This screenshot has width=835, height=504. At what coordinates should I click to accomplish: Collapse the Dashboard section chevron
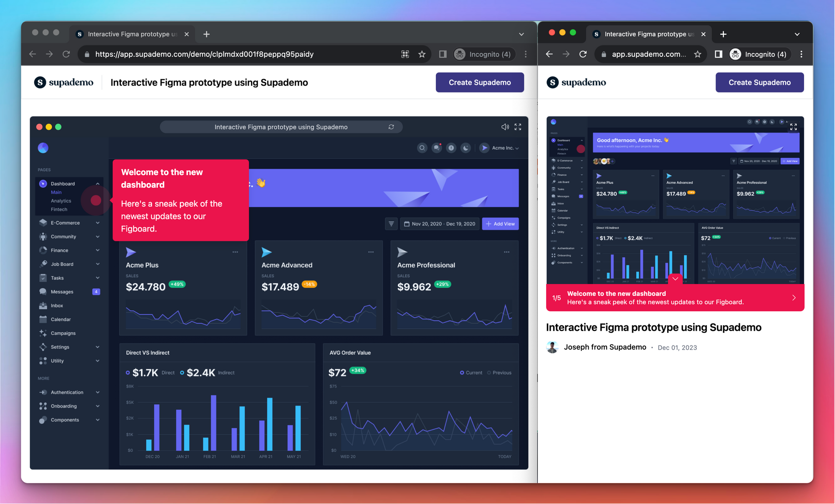[98, 184]
